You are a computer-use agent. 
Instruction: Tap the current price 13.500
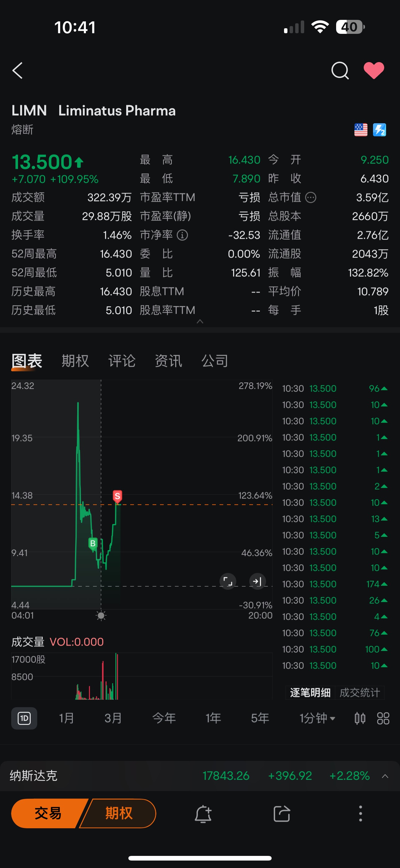point(42,162)
